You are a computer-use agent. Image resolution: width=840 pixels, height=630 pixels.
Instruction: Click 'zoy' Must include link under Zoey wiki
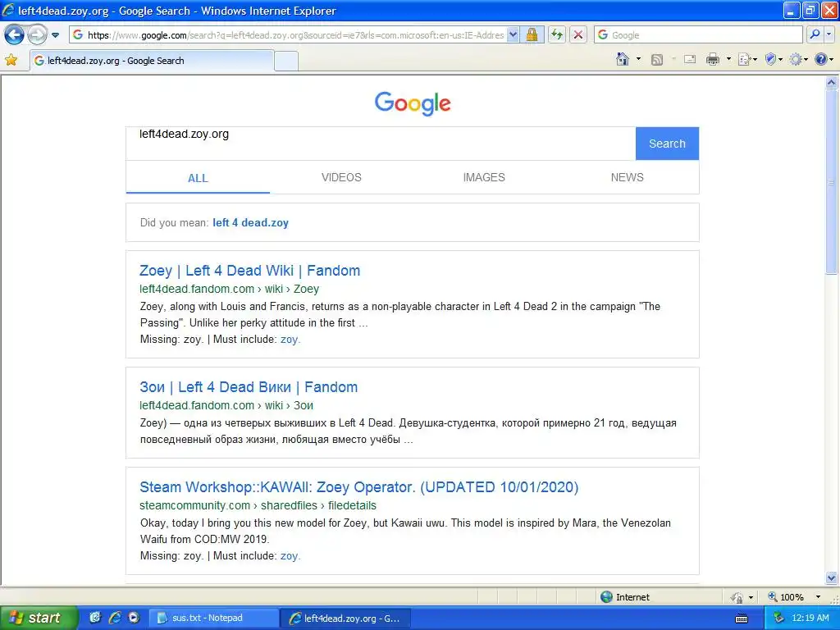[x=290, y=340]
